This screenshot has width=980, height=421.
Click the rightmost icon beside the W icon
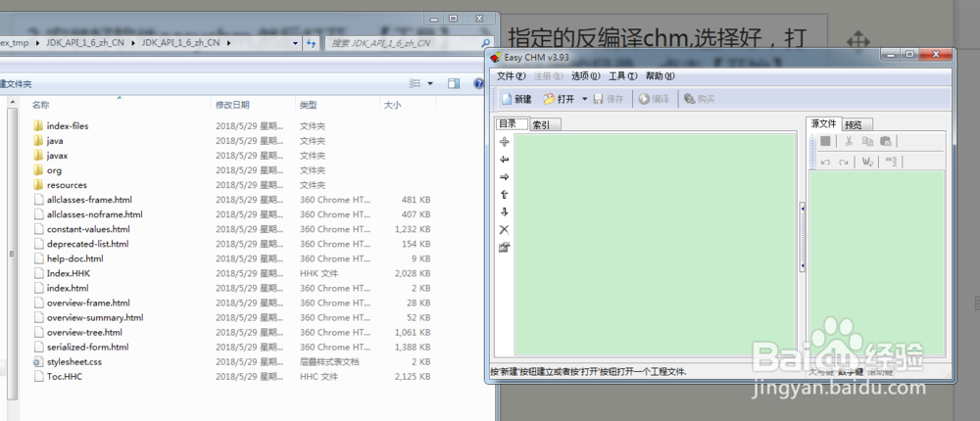891,163
